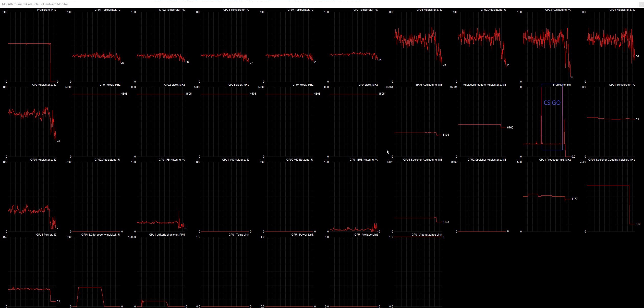Image resolution: width=644 pixels, height=308 pixels.
Task: Click the CPU4 Auslastung graph
Action: pyautogui.click(x=611, y=47)
